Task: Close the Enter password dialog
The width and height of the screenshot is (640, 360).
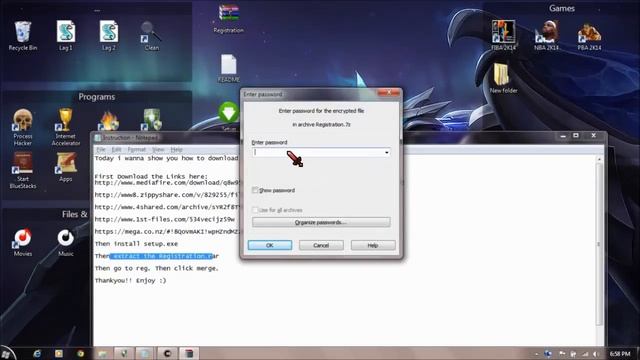Action: click(389, 93)
